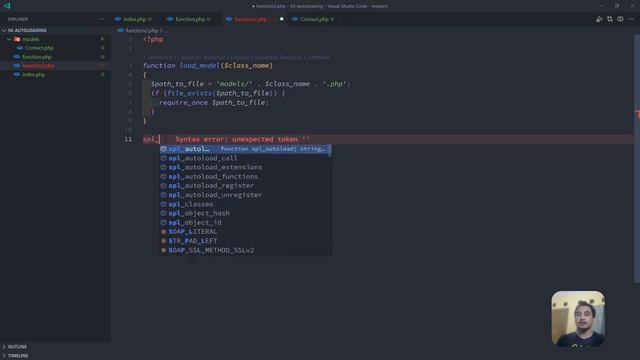
Task: Open the editor More Actions ellipsis menu
Action: tap(631, 19)
